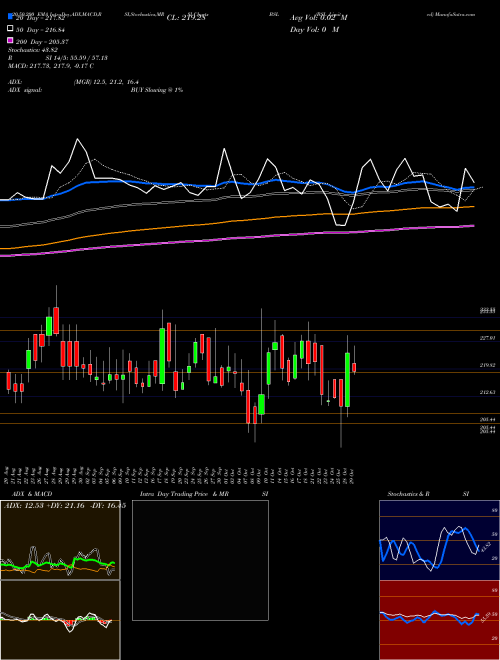500x660 pixels.
Task: Click the red RSI chart panel
Action: pos(439,620)
